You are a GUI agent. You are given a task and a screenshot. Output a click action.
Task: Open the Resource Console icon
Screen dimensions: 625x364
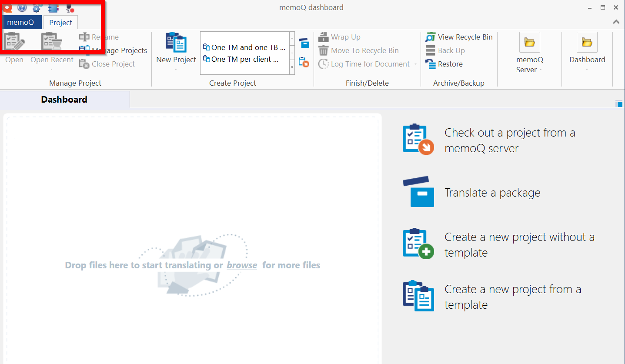coord(53,7)
